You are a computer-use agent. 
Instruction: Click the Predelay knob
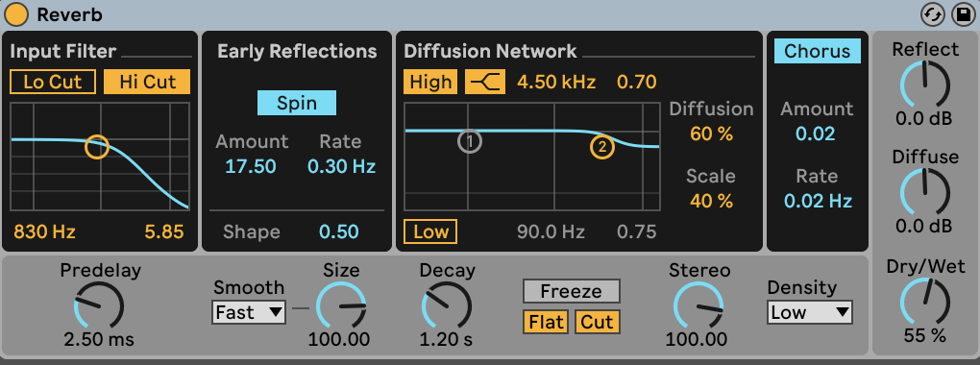pos(99,306)
